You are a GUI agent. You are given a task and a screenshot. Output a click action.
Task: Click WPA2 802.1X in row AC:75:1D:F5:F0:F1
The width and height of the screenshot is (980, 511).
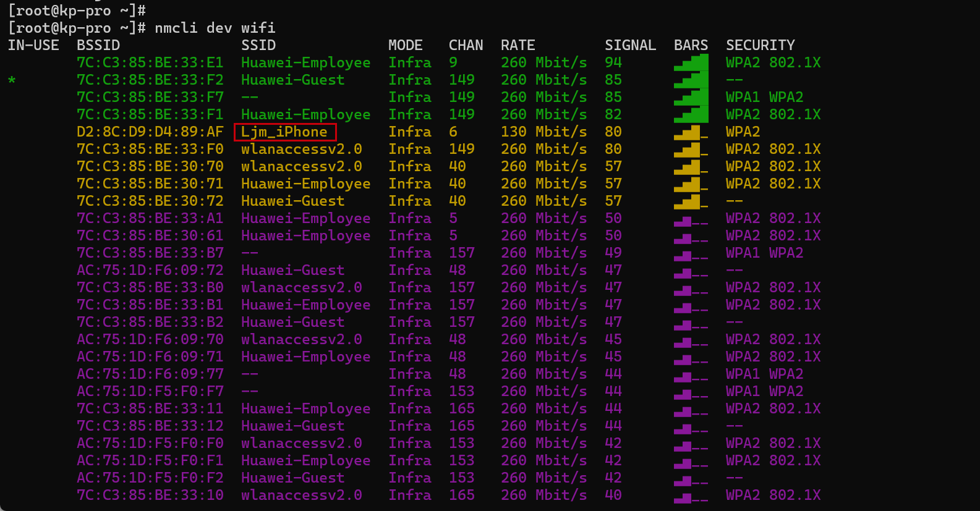773,460
